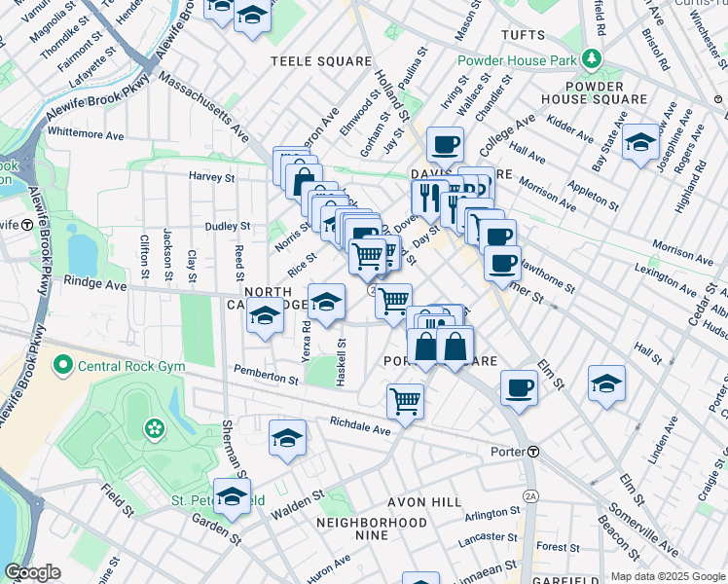Click the Pemberton St street label
Image resolution: width=728 pixels, height=584 pixels.
point(266,375)
